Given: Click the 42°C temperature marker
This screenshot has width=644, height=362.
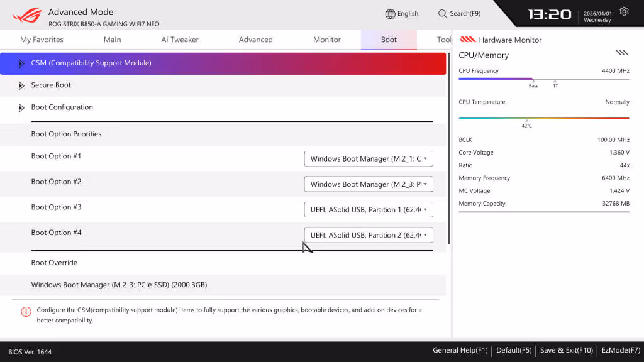Looking at the screenshot, I should [x=526, y=126].
